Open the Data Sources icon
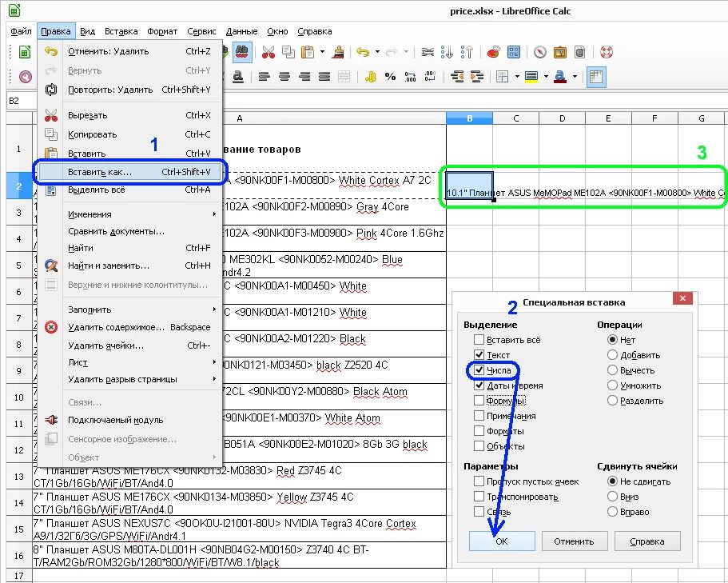The image size is (728, 583). 579,52
